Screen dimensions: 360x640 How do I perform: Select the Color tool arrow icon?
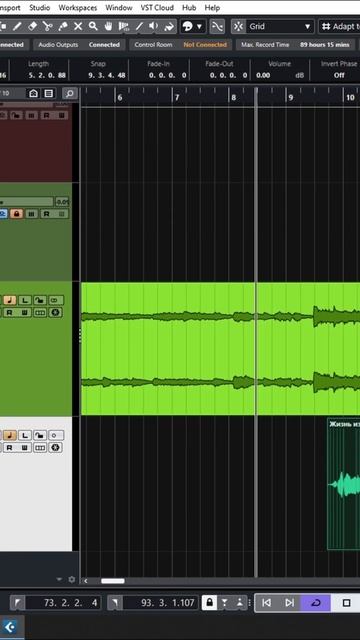click(169, 27)
